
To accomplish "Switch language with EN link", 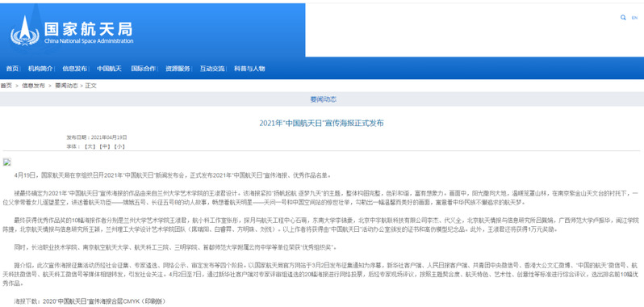I will (x=634, y=18).
